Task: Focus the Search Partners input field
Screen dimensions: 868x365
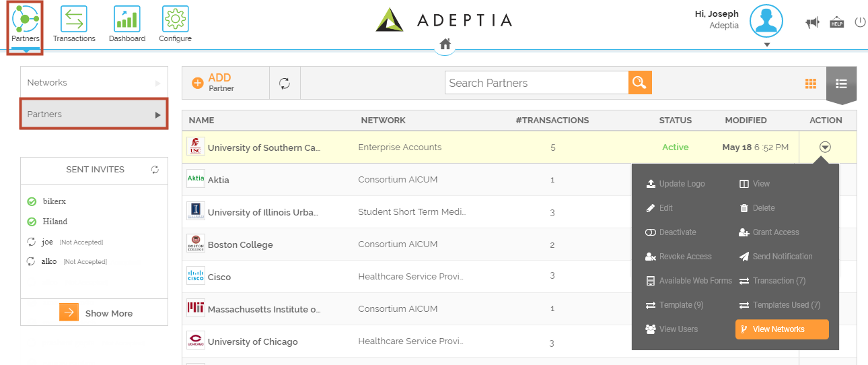Action: [x=536, y=83]
